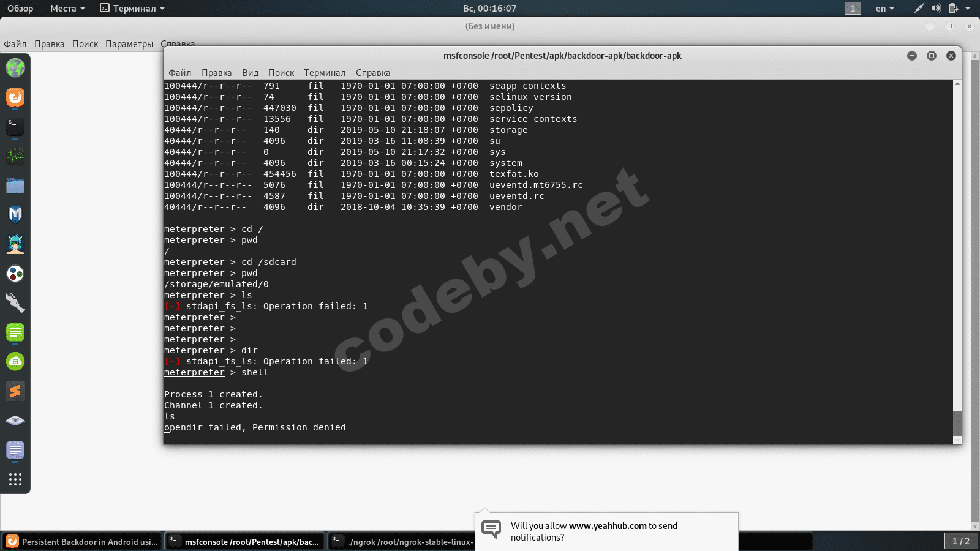This screenshot has height=551, width=980.
Task: Click 'selinux_version' in terminal listing
Action: click(x=530, y=97)
